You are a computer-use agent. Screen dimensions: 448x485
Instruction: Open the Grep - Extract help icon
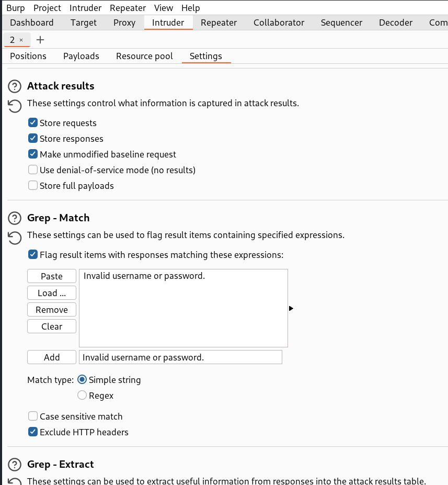coord(14,465)
